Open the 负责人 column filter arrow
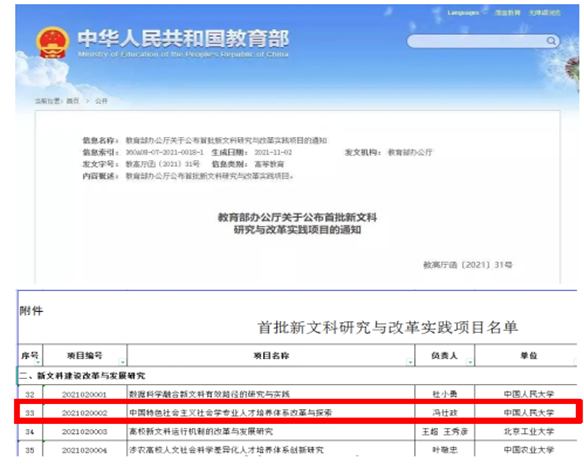The width and height of the screenshot is (584, 471). coord(470,362)
